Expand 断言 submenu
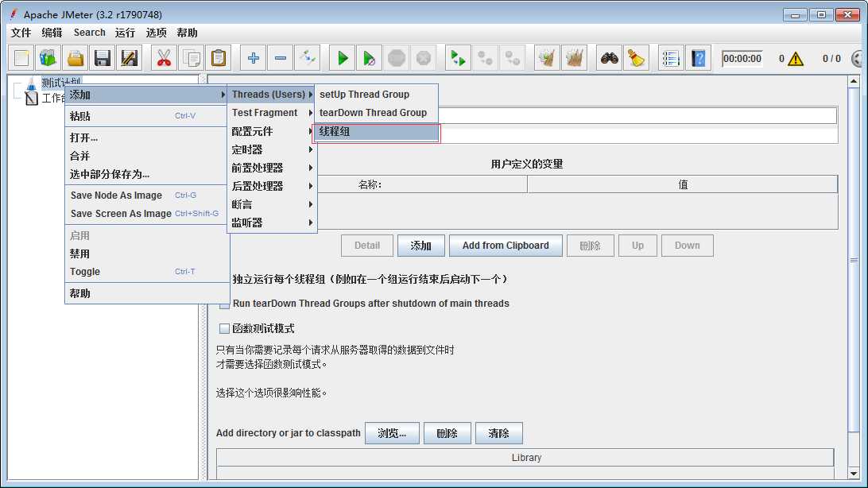This screenshot has width=868, height=488. tap(271, 204)
